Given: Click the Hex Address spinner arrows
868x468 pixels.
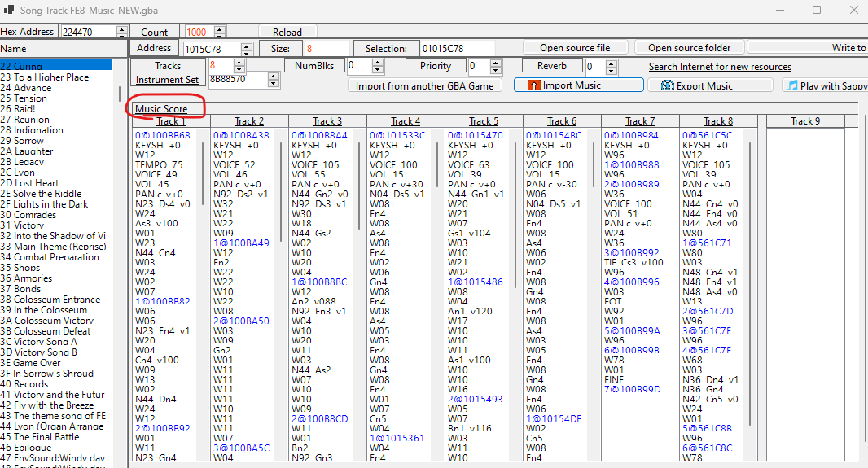Looking at the screenshot, I should click(x=122, y=32).
